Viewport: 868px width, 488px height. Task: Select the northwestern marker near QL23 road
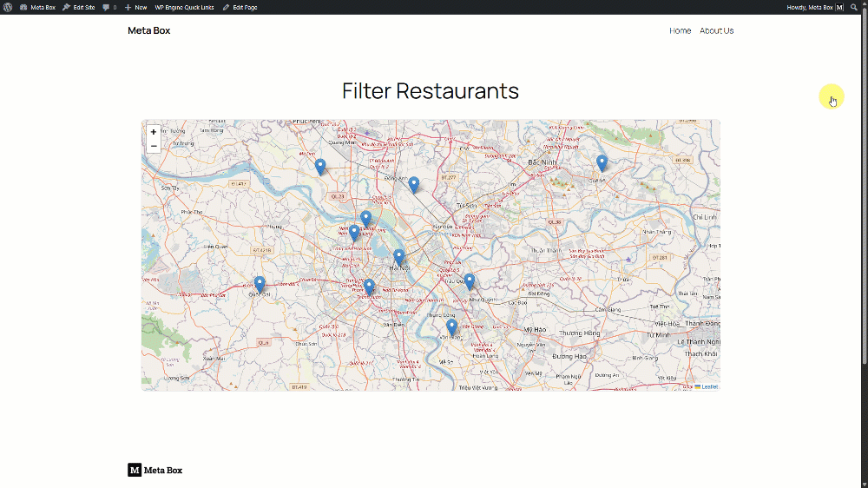click(x=320, y=167)
